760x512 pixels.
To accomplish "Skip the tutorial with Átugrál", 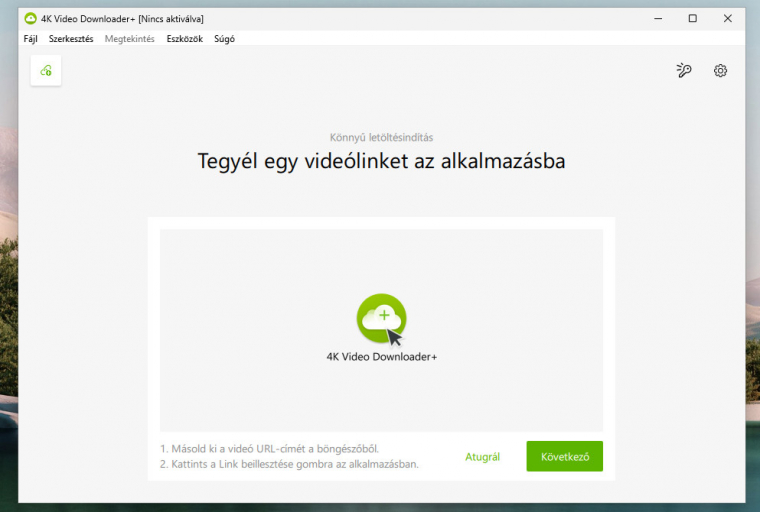I will (x=482, y=457).
